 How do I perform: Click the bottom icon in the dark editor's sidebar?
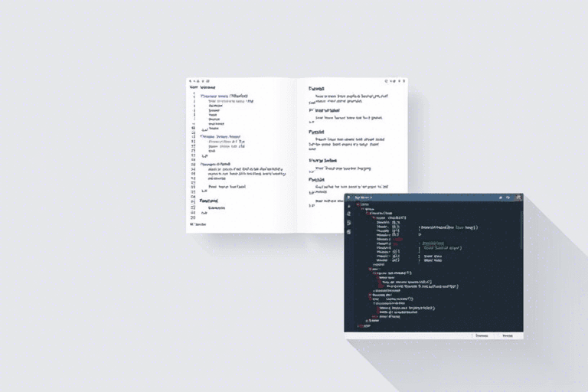click(349, 232)
